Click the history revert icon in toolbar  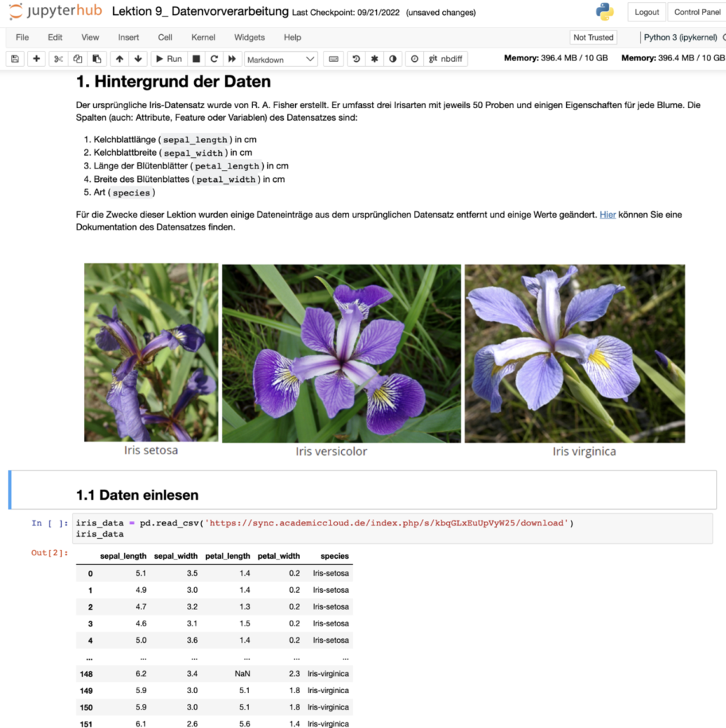(356, 59)
